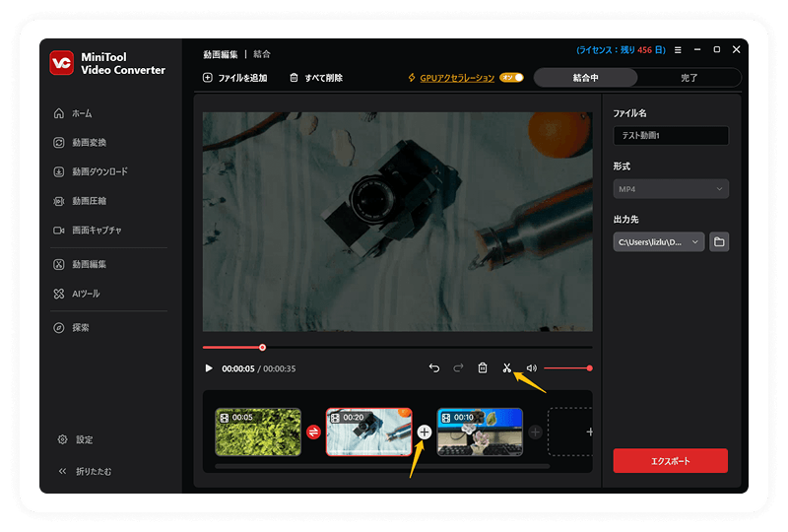Open 設定 settings

point(76,440)
